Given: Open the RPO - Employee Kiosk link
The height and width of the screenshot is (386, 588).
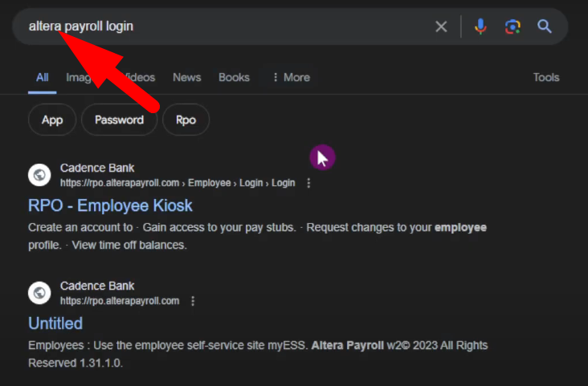Looking at the screenshot, I should tap(110, 205).
